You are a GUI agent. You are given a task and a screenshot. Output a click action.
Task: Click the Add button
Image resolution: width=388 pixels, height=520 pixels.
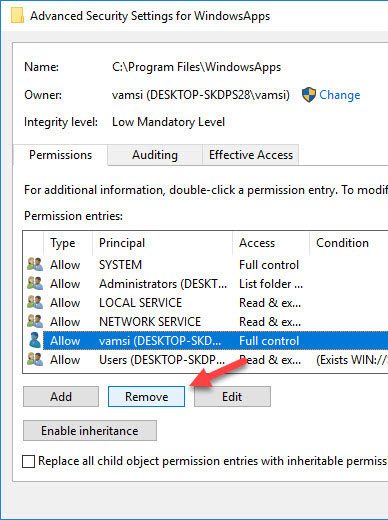[x=61, y=397]
